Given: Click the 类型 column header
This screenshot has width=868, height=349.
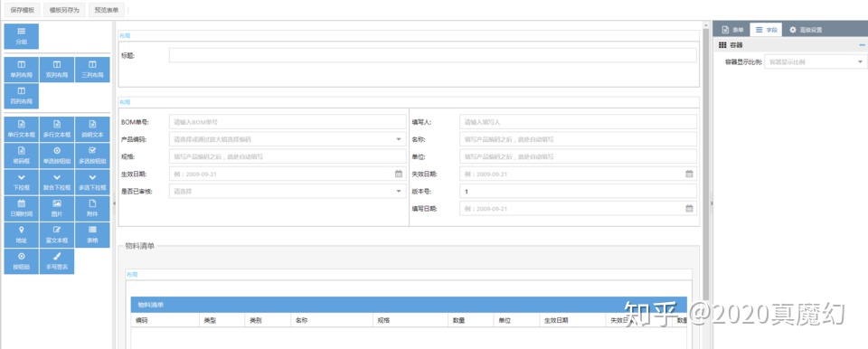Looking at the screenshot, I should 222,320.
